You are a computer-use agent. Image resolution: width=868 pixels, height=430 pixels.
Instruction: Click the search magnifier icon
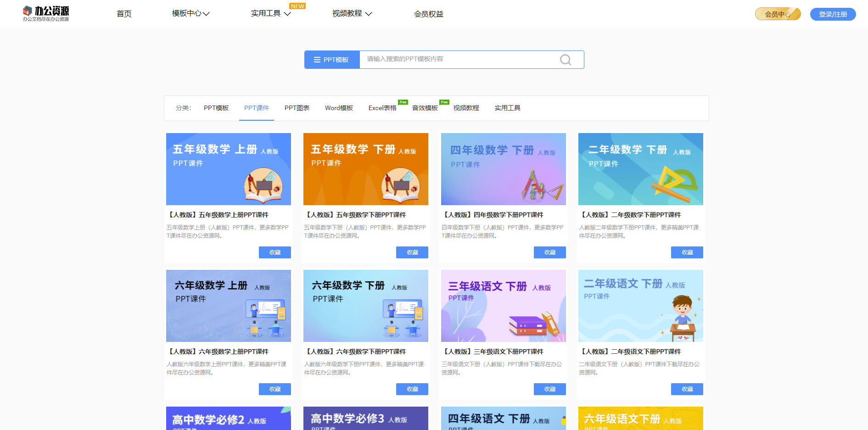(566, 60)
